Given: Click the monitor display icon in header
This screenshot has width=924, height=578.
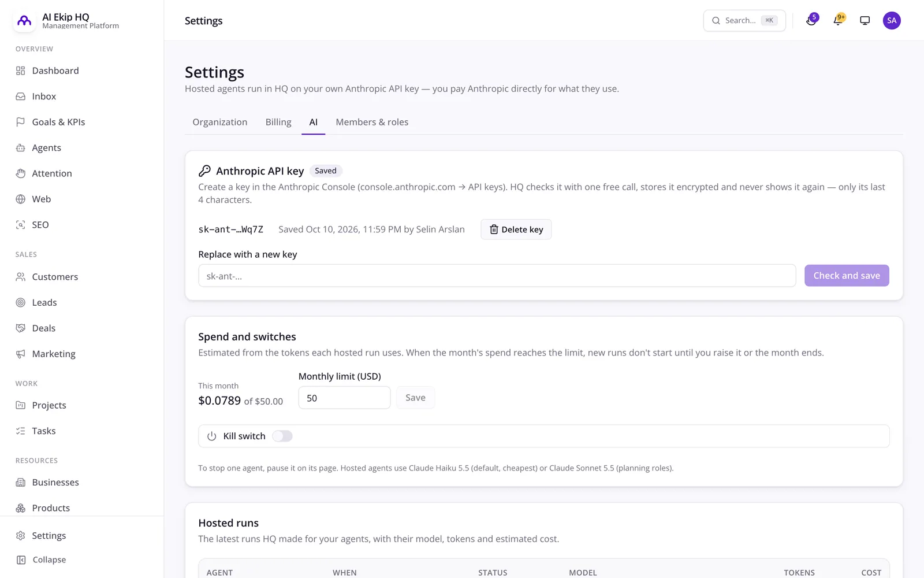Looking at the screenshot, I should 865,20.
